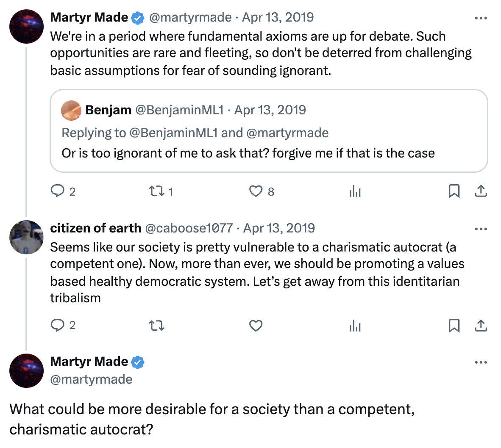Like the tweet with 8 likes
The width and height of the screenshot is (501, 448).
tap(256, 191)
